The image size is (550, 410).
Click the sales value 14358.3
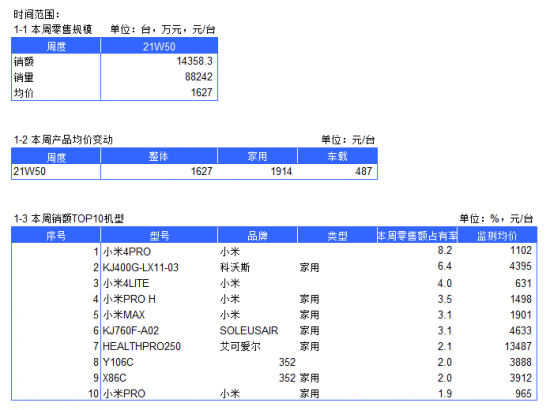(195, 61)
